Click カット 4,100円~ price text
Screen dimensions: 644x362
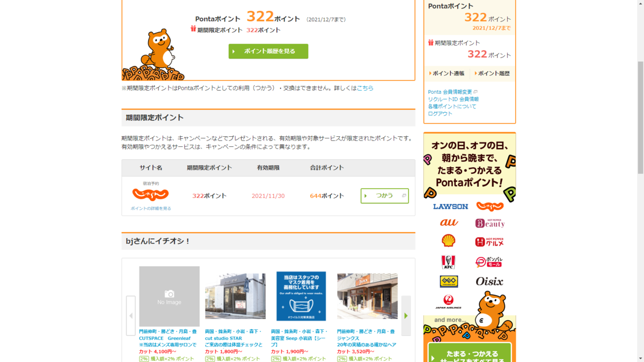[x=158, y=352]
